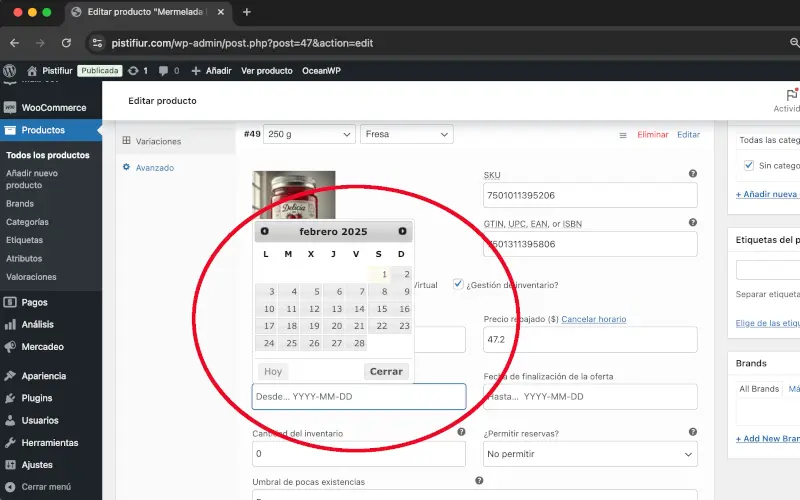The height and width of the screenshot is (500, 800).
Task: Toggle the Gestión de inventario checkbox
Action: click(x=458, y=284)
